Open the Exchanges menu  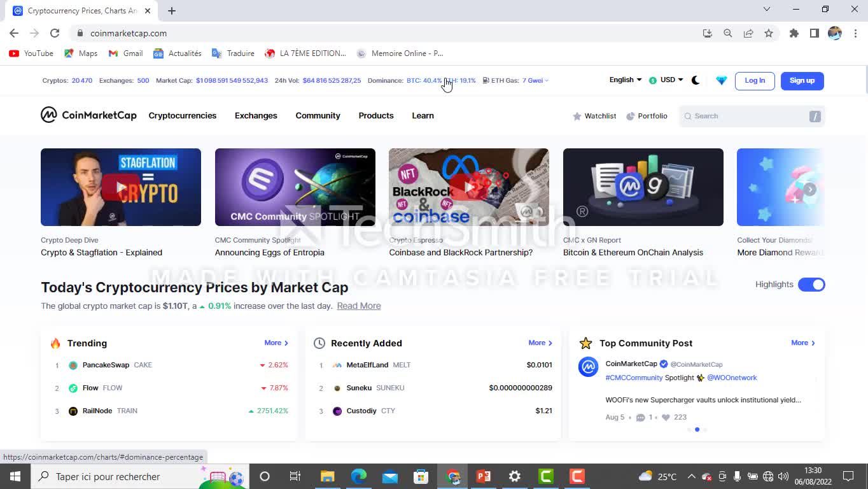pyautogui.click(x=256, y=115)
